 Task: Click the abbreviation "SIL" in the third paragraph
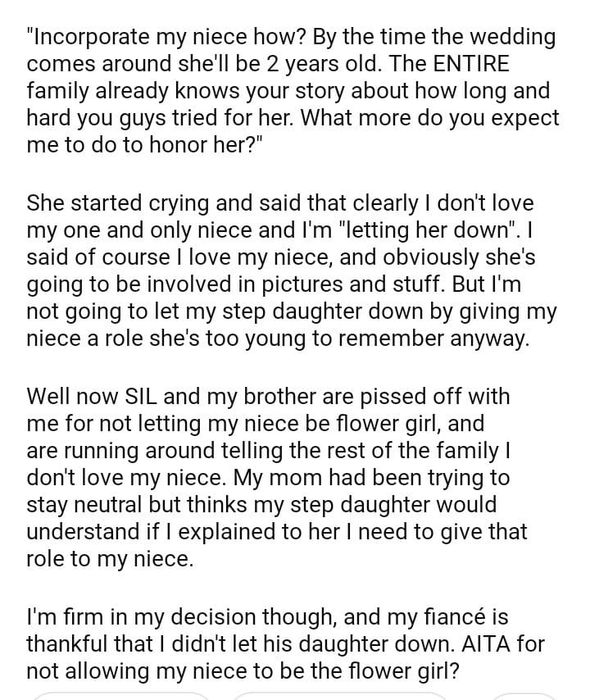147,396
